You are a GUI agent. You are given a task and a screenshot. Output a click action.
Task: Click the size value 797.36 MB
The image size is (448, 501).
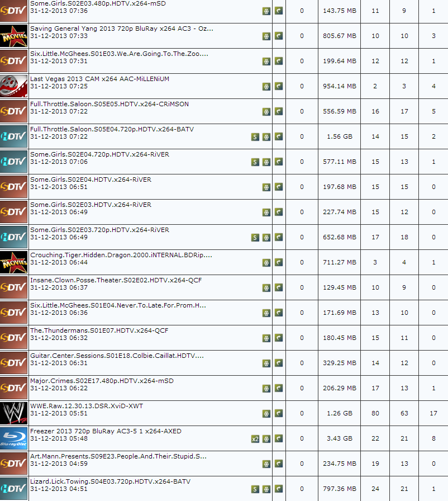coord(340,489)
